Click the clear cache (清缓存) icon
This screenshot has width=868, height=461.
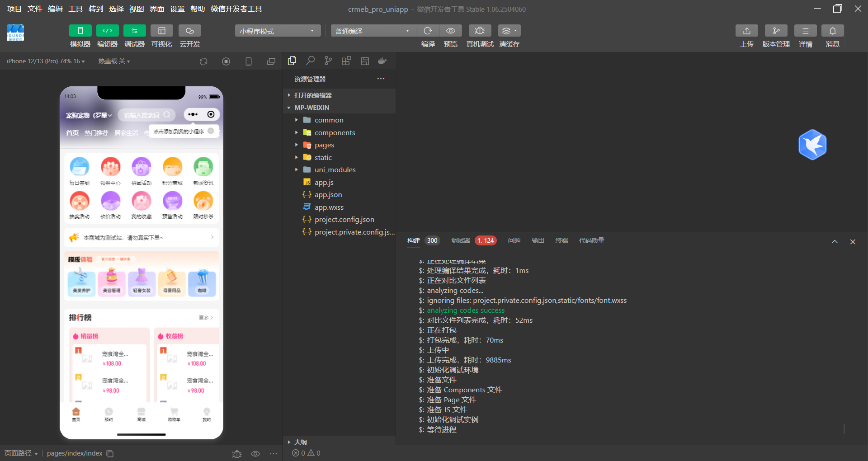click(509, 31)
